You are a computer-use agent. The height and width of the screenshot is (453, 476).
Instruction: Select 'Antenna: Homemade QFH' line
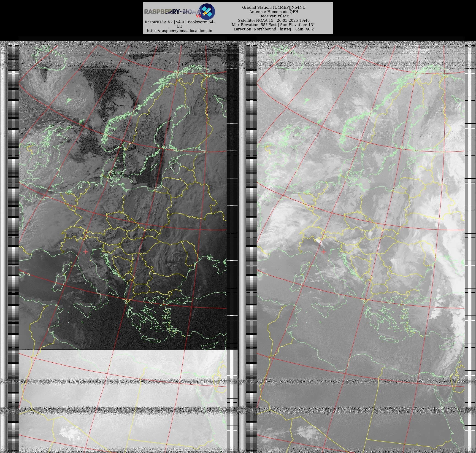point(274,12)
